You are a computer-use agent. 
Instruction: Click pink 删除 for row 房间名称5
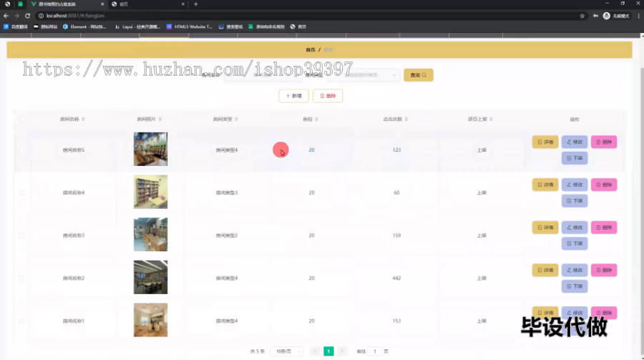point(604,142)
